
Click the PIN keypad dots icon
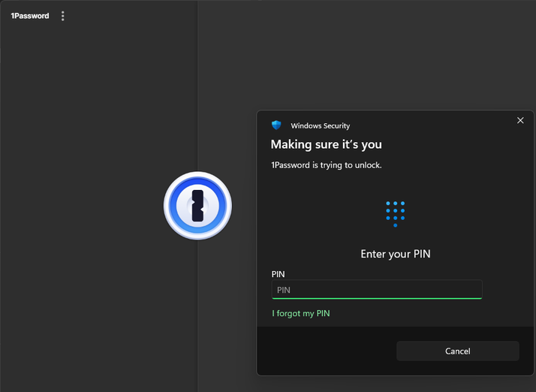pos(395,214)
